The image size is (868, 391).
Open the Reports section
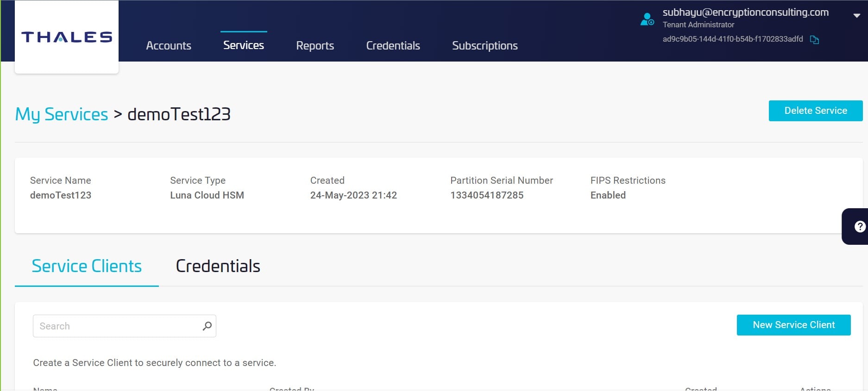(315, 45)
